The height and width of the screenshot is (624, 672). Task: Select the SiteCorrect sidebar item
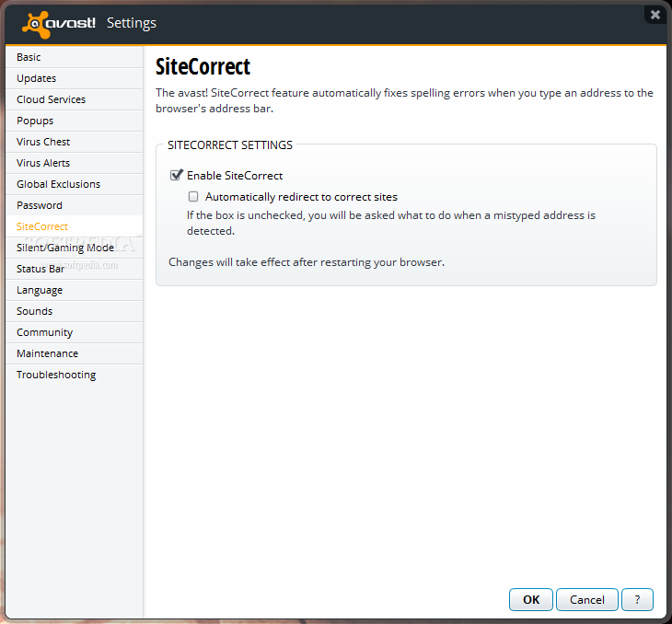coord(75,226)
